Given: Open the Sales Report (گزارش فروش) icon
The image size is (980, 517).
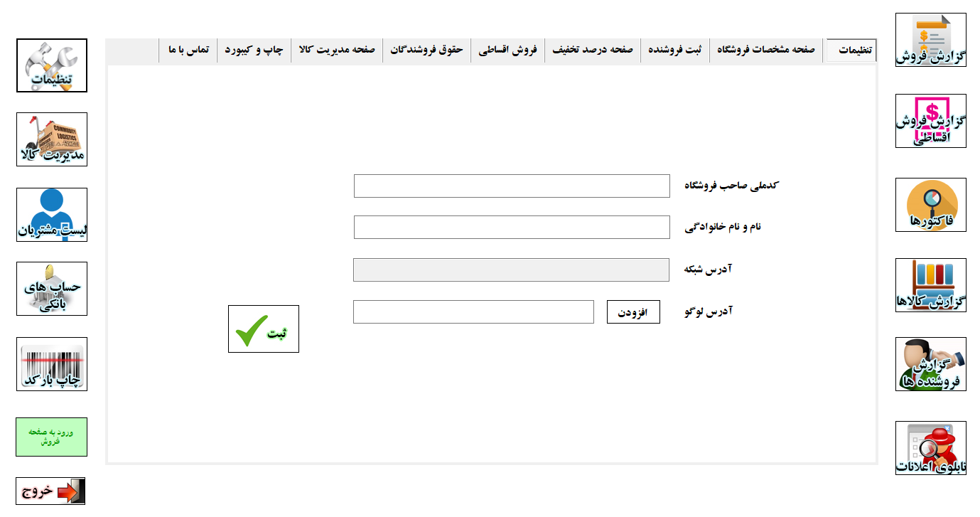Looking at the screenshot, I should tap(930, 40).
